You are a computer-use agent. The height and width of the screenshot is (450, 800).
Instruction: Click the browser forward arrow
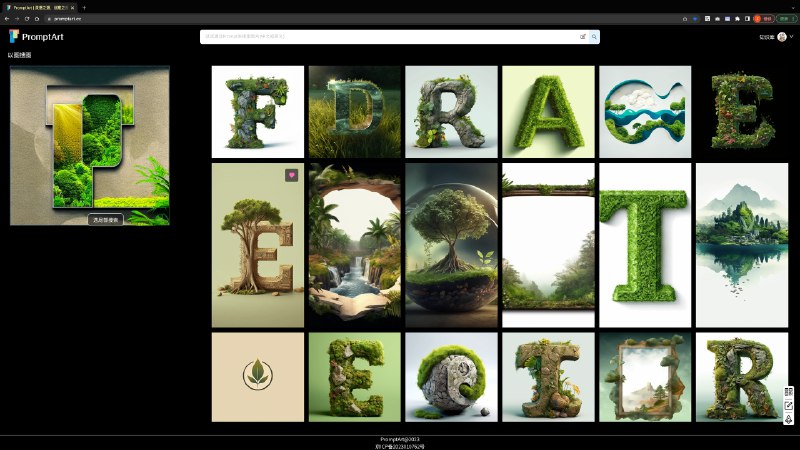click(x=17, y=19)
